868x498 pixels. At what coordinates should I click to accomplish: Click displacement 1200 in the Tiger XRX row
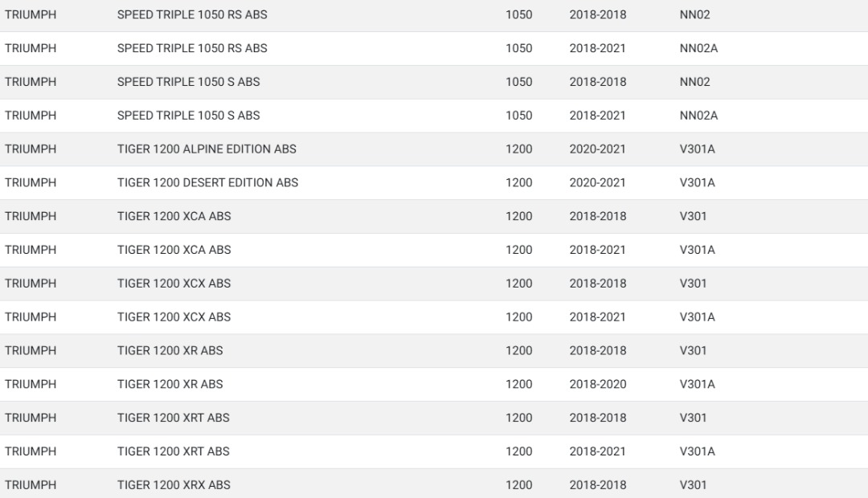click(x=518, y=485)
